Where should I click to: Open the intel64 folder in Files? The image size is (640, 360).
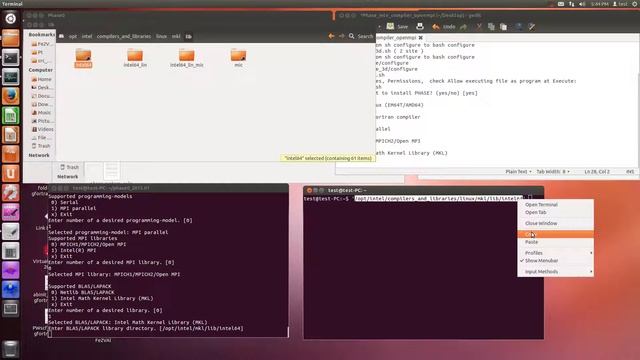pyautogui.click(x=83, y=58)
